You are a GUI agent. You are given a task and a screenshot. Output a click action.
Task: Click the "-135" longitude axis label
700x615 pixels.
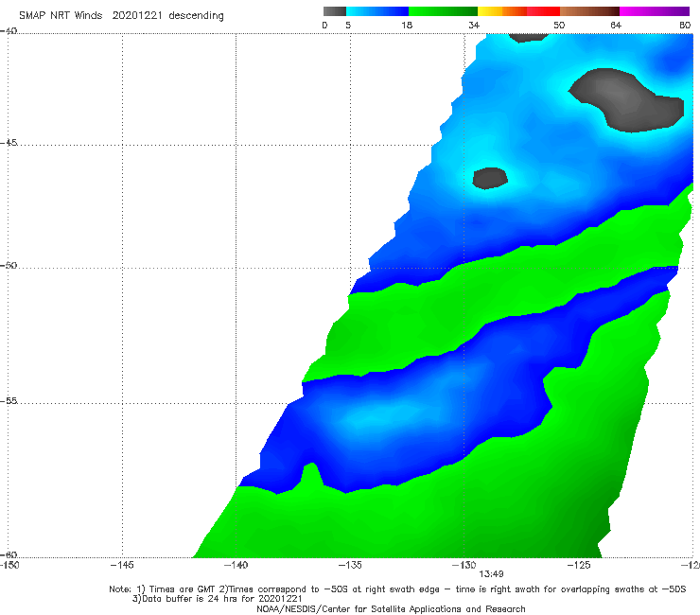(x=350, y=565)
